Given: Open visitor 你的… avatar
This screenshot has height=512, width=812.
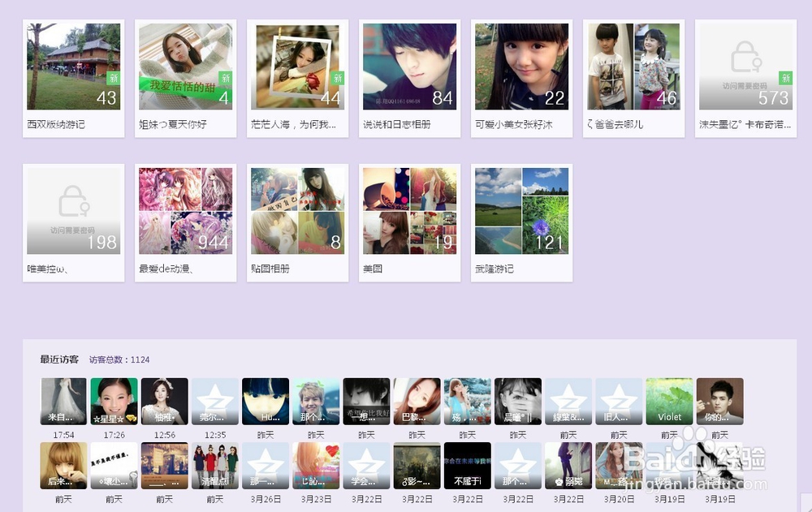Looking at the screenshot, I should point(719,401).
